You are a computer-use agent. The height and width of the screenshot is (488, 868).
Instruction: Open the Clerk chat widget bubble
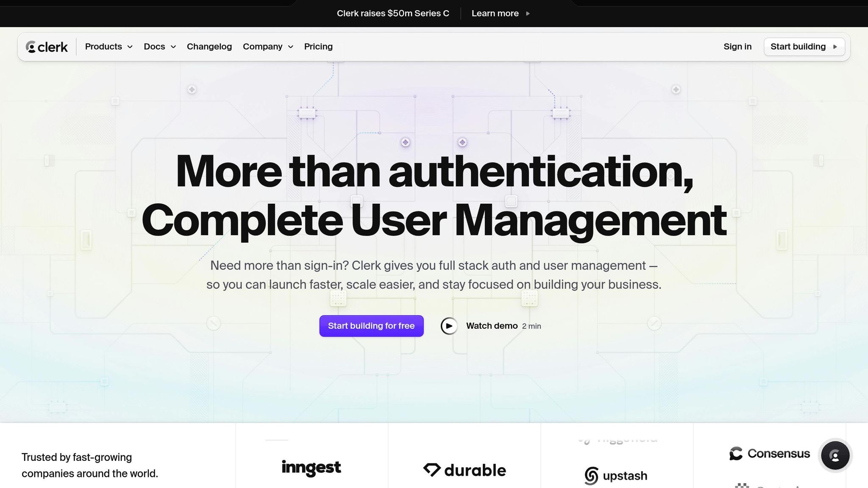(835, 455)
